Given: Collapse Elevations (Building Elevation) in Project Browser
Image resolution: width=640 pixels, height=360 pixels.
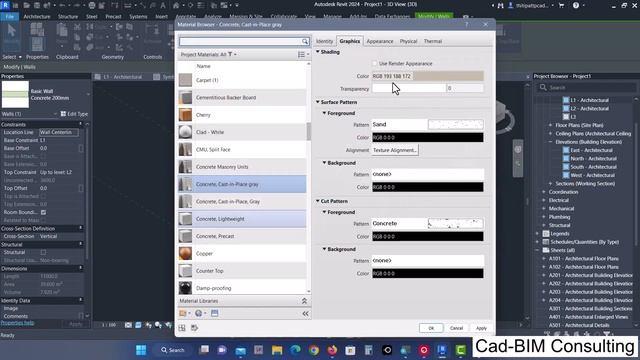Looking at the screenshot, I should (550, 142).
